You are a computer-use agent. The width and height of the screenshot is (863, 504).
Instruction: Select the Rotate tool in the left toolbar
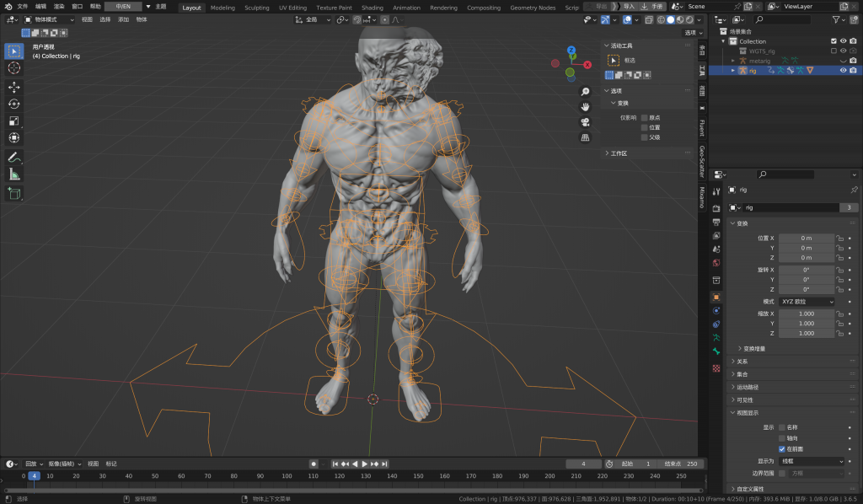[x=14, y=104]
